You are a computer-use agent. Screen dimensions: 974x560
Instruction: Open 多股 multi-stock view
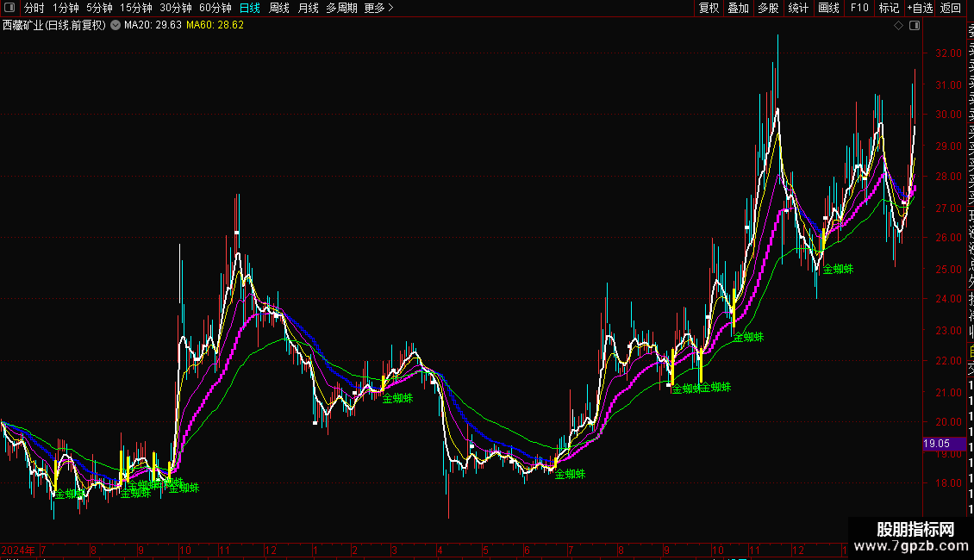click(x=768, y=8)
